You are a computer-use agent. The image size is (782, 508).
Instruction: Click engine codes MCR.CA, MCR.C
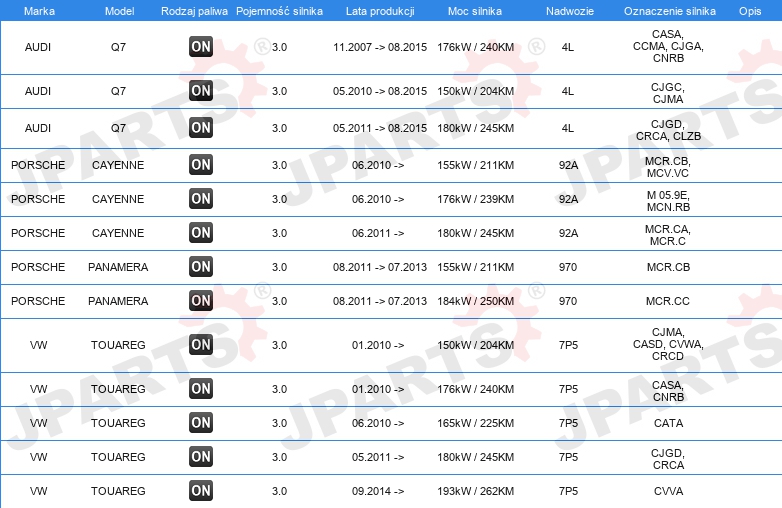(x=668, y=235)
